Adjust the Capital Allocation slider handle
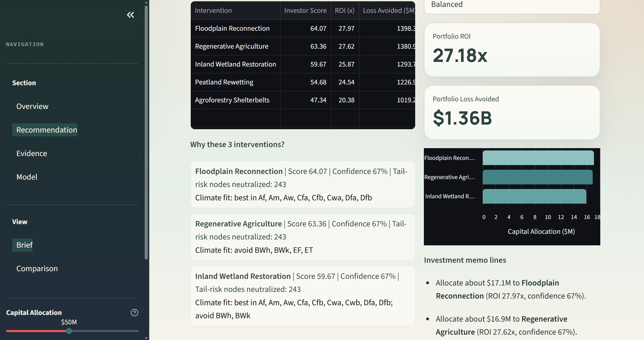Viewport: 644px width, 340px height. click(69, 331)
